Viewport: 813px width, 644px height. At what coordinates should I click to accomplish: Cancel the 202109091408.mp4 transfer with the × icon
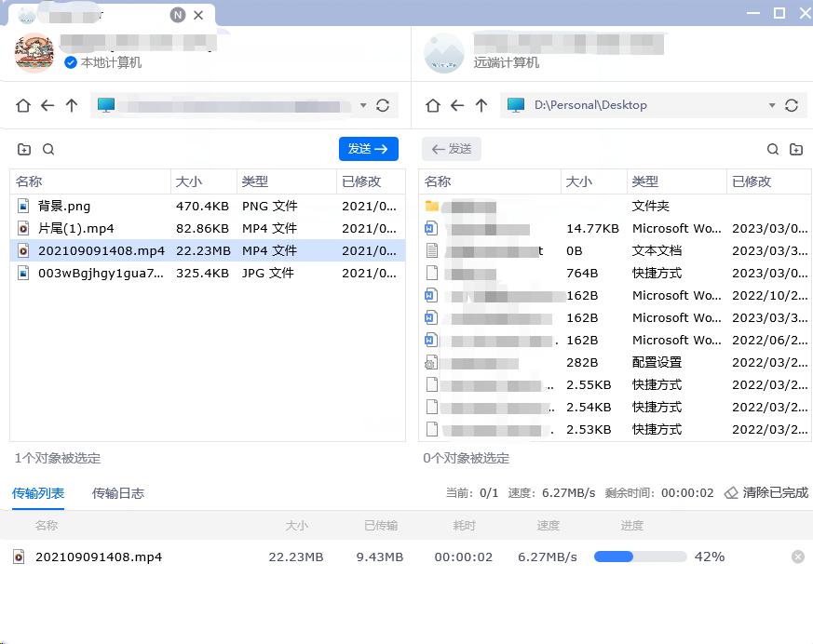pos(798,557)
